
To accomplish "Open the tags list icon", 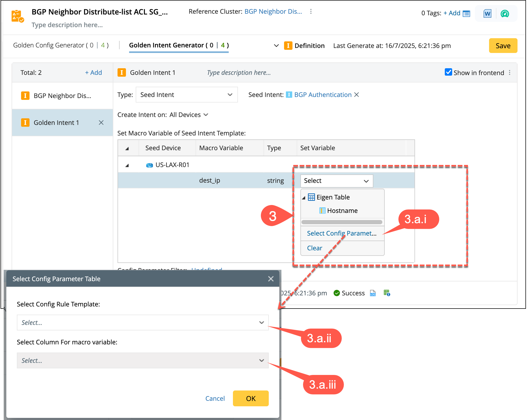I will (x=466, y=13).
